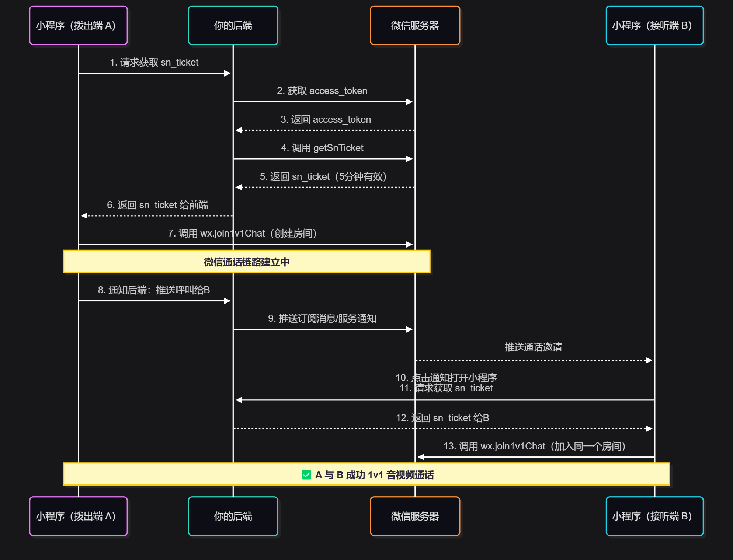Click the 推送通话邀请 message label
733x560 pixels.
[533, 347]
